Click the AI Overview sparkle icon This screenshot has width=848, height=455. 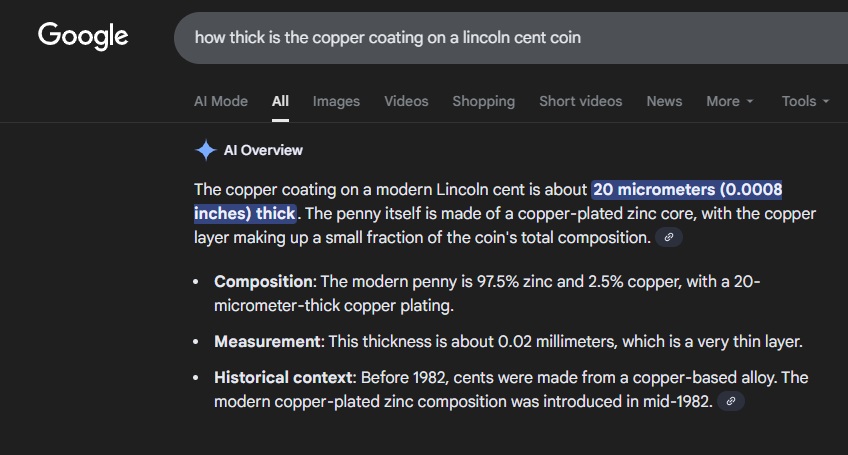(205, 150)
